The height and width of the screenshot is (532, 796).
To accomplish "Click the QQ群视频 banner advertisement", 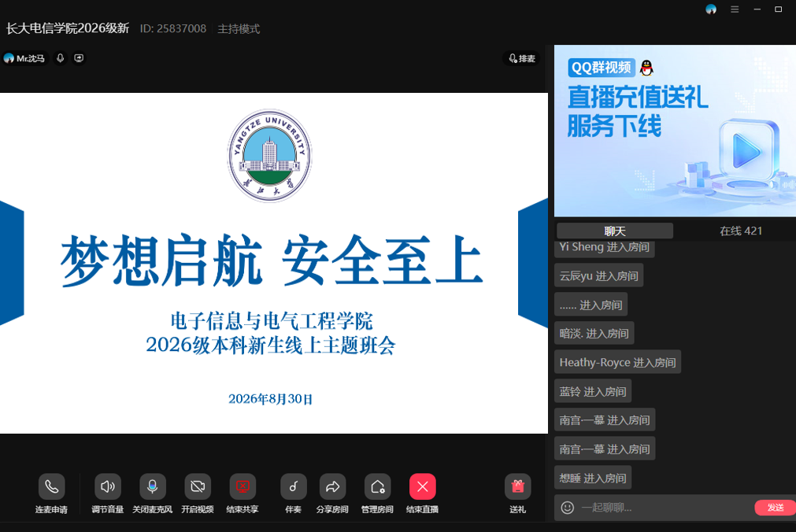I will 675,131.
